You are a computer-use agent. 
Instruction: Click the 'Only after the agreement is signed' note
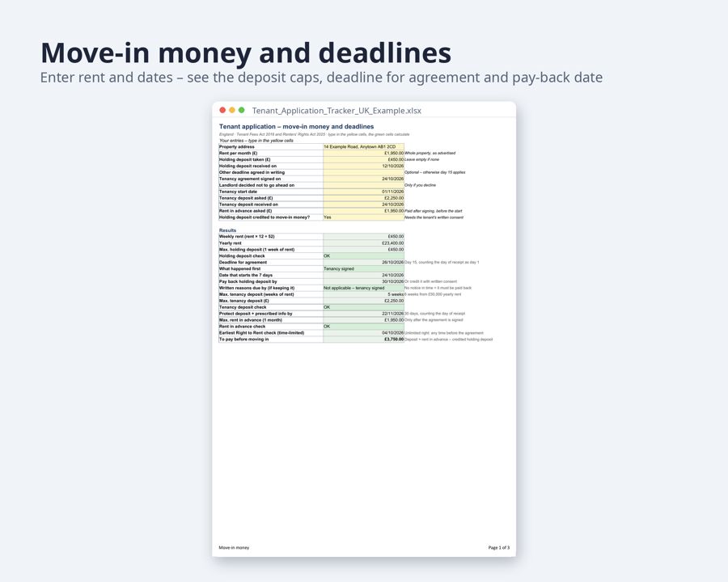pos(434,320)
